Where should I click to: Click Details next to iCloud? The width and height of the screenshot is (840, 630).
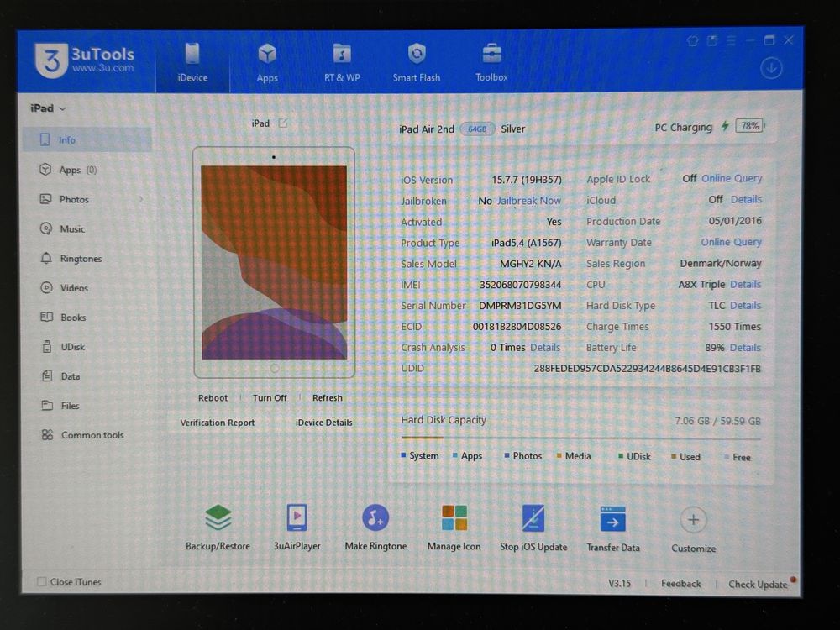point(746,199)
